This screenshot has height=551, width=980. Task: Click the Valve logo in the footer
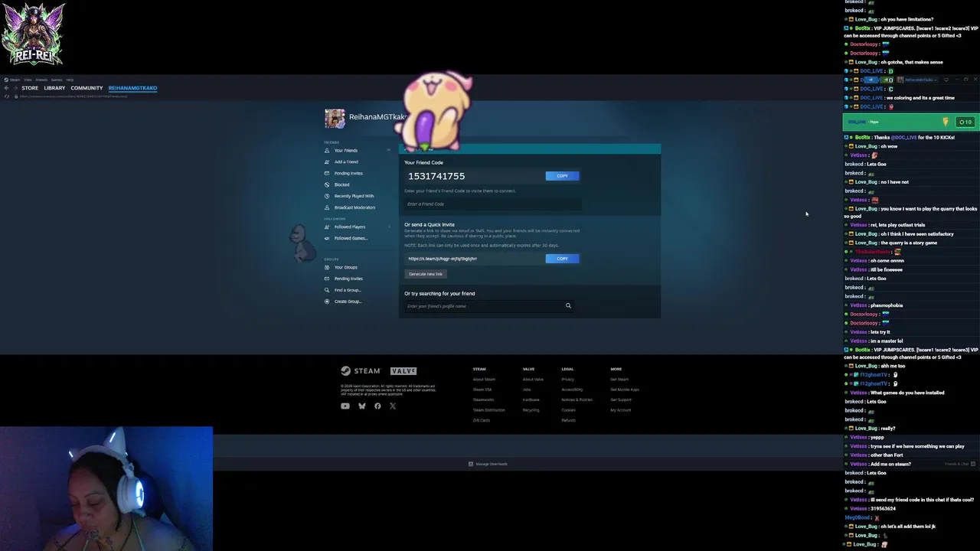click(x=403, y=371)
